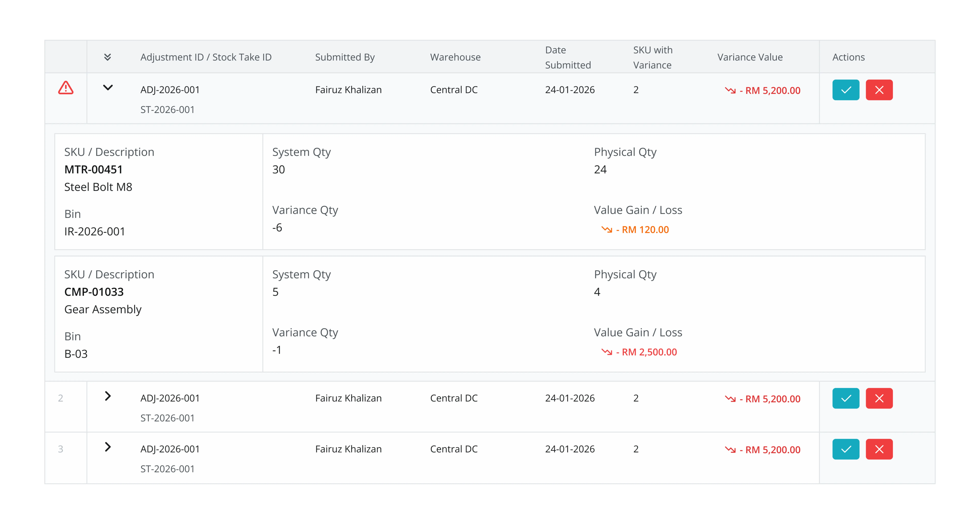Click Fairuz Khalizan in row 2

pos(348,398)
